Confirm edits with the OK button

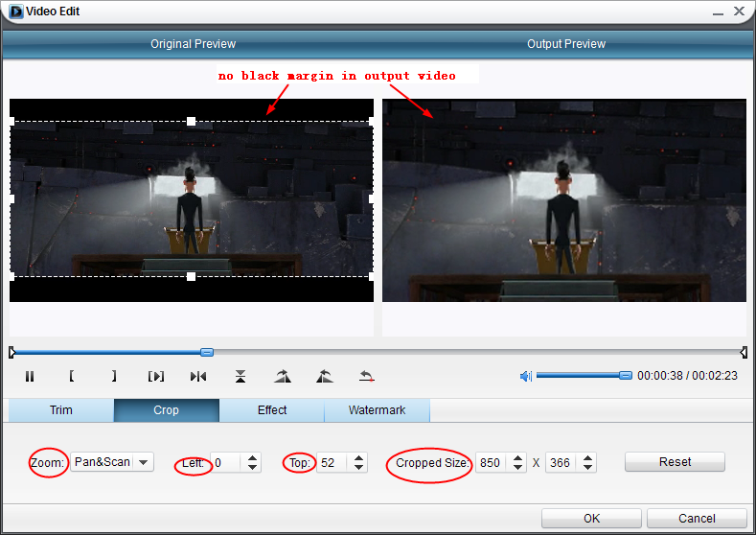(x=591, y=518)
